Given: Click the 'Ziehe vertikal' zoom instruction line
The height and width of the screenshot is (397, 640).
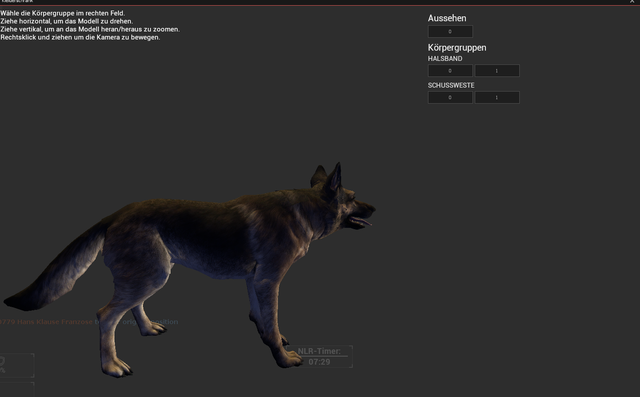Looking at the screenshot, I should [90, 29].
